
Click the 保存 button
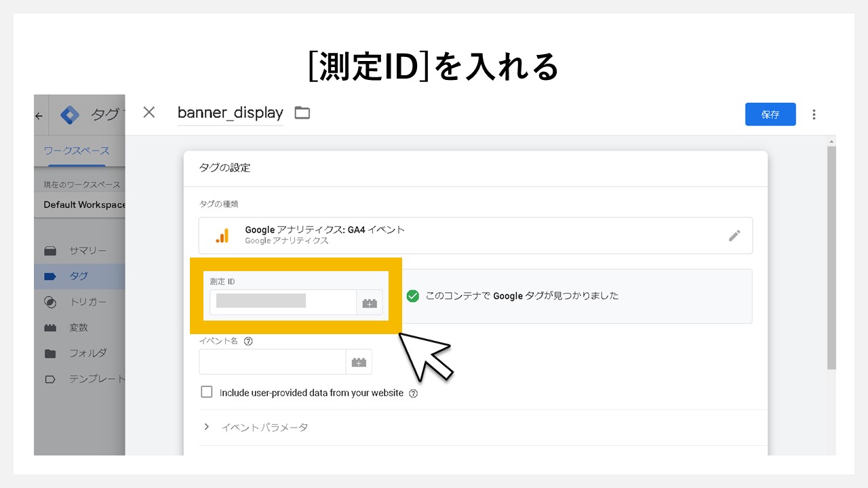(770, 114)
